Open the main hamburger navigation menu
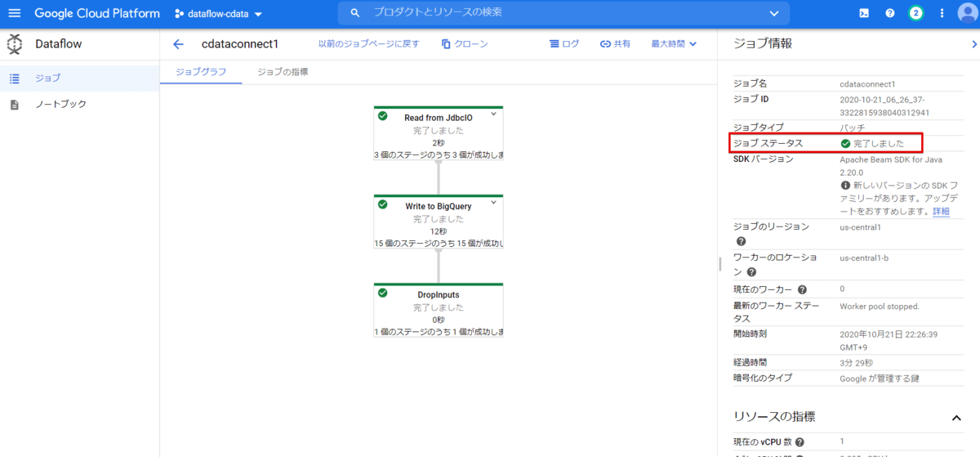980x457 pixels. click(x=14, y=14)
